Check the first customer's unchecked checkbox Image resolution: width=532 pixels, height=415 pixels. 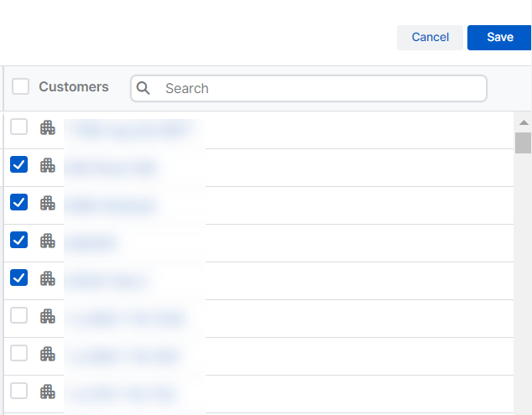pos(18,127)
